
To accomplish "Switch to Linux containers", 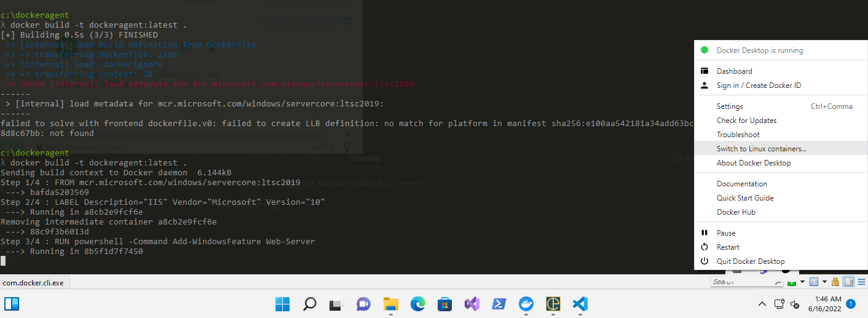I will 781,149.
